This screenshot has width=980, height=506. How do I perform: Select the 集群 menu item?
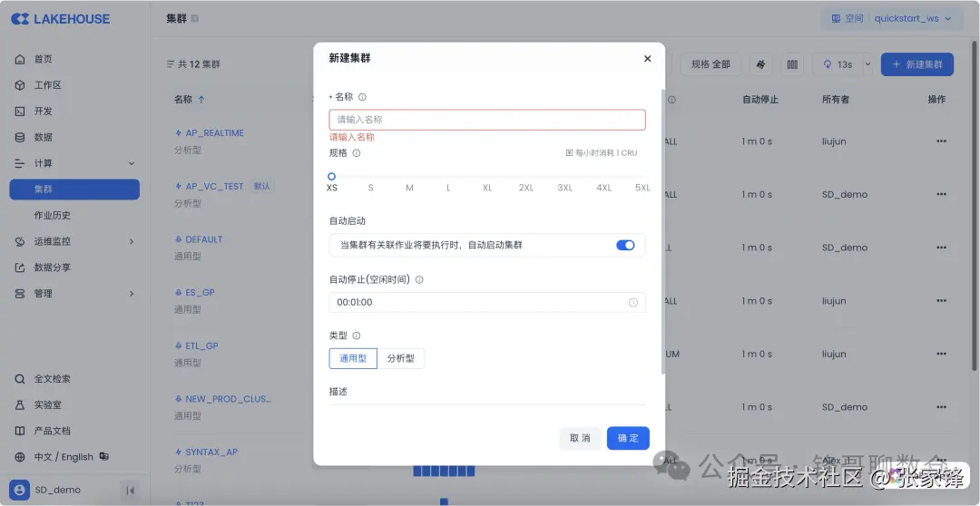[x=74, y=190]
